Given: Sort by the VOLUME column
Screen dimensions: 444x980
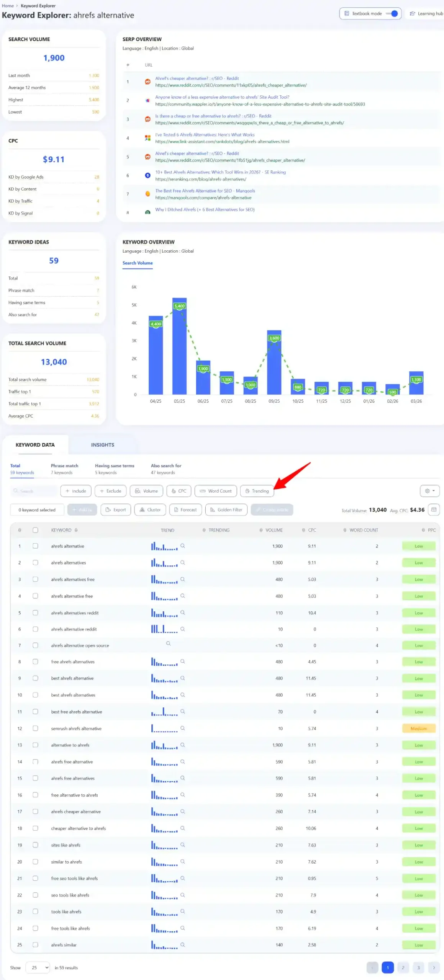Looking at the screenshot, I should [x=261, y=530].
